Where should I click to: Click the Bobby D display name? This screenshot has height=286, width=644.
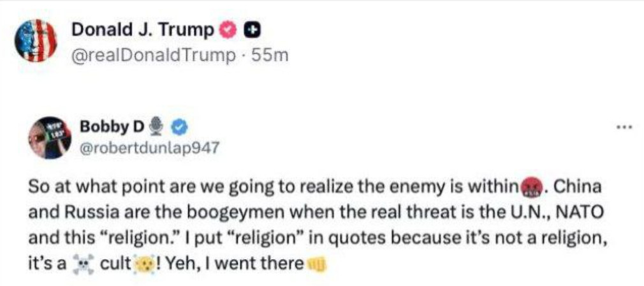coord(112,127)
